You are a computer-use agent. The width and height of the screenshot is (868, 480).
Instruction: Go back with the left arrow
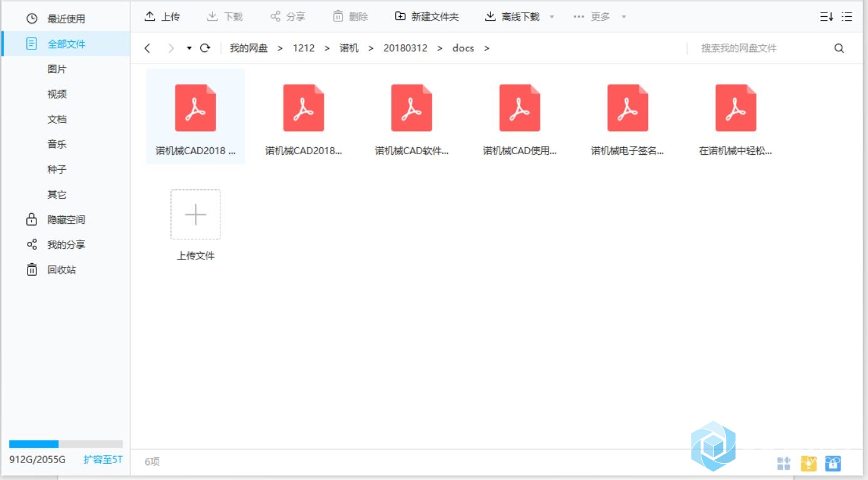(147, 48)
